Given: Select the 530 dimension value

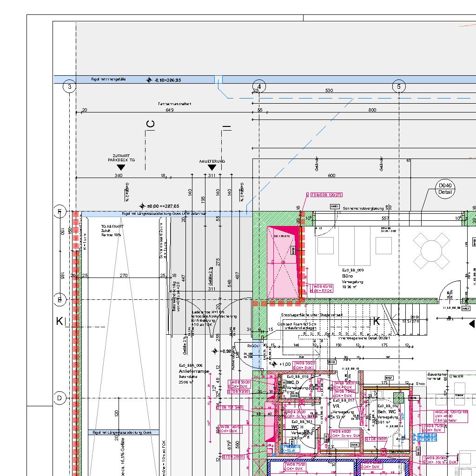Looking at the screenshot, I should [x=329, y=90].
